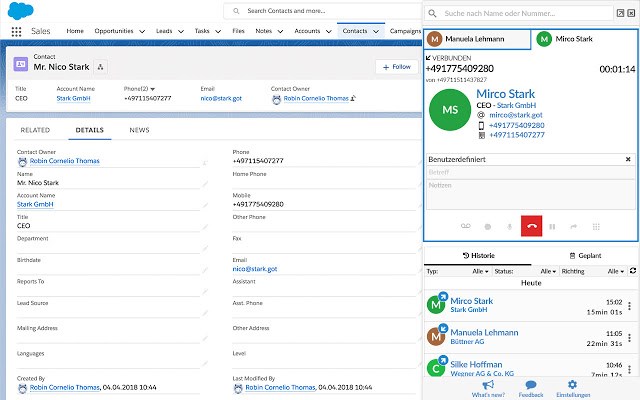Screen dimensions: 640x400
Task: Open options menu for Silke Hoffman history entry
Action: tap(629, 369)
